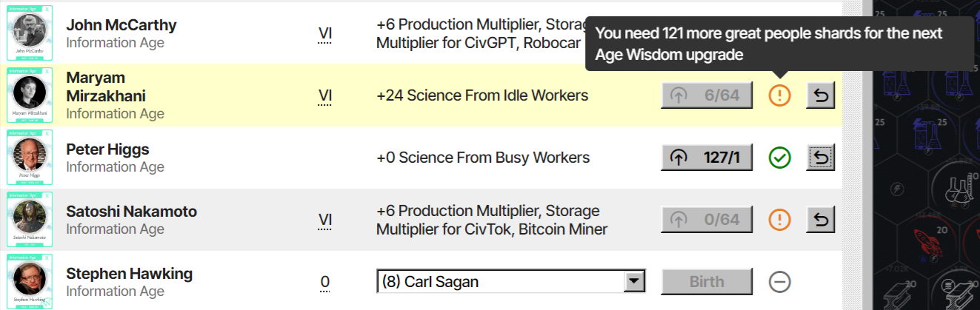Open the Carl Sagan great person dropdown
980x310 pixels.
coord(511,282)
